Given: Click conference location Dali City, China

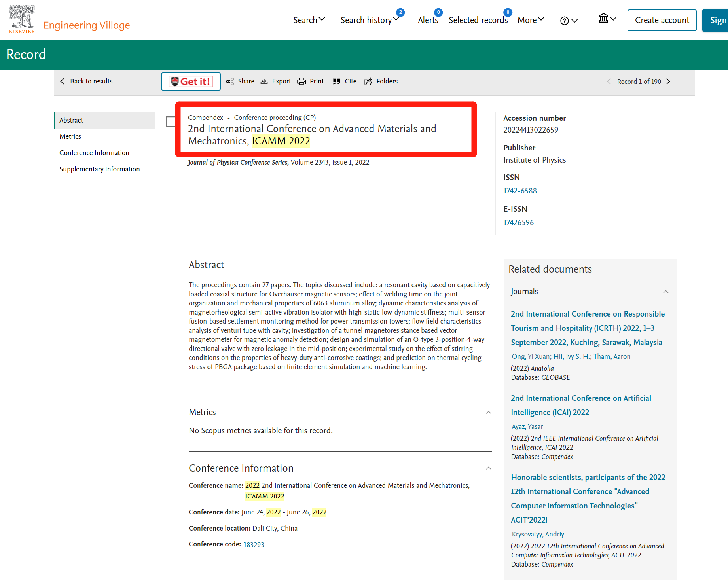Looking at the screenshot, I should pos(275,529).
